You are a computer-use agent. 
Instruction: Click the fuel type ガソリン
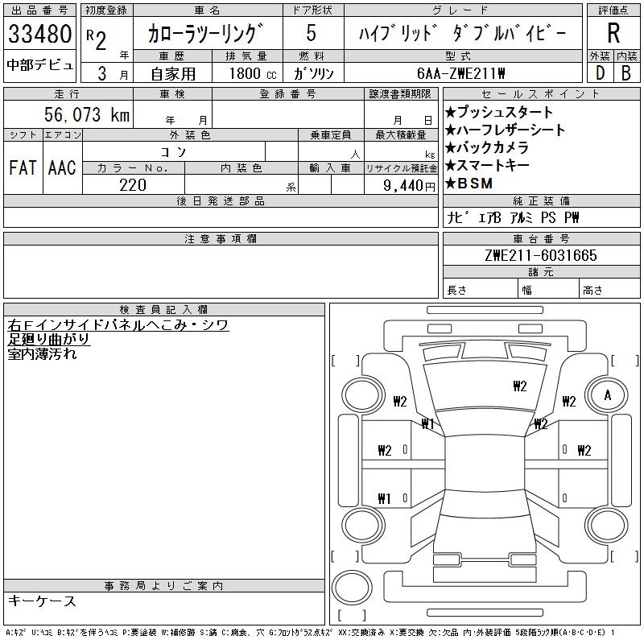(314, 73)
